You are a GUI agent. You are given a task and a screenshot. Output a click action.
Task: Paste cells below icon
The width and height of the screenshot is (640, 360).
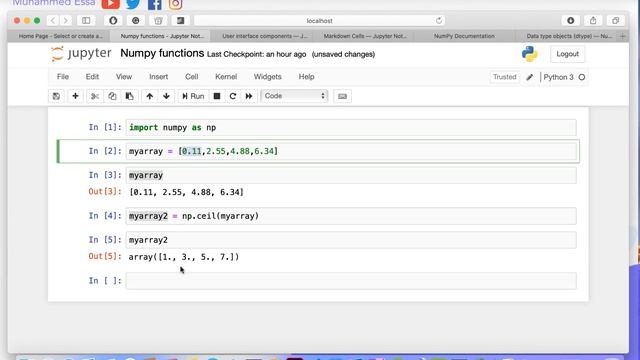(x=129, y=96)
